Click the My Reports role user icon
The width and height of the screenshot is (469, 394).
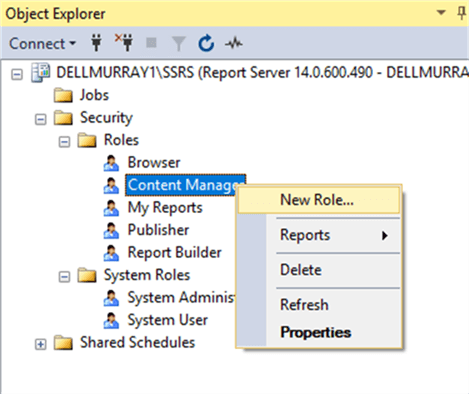coord(111,208)
